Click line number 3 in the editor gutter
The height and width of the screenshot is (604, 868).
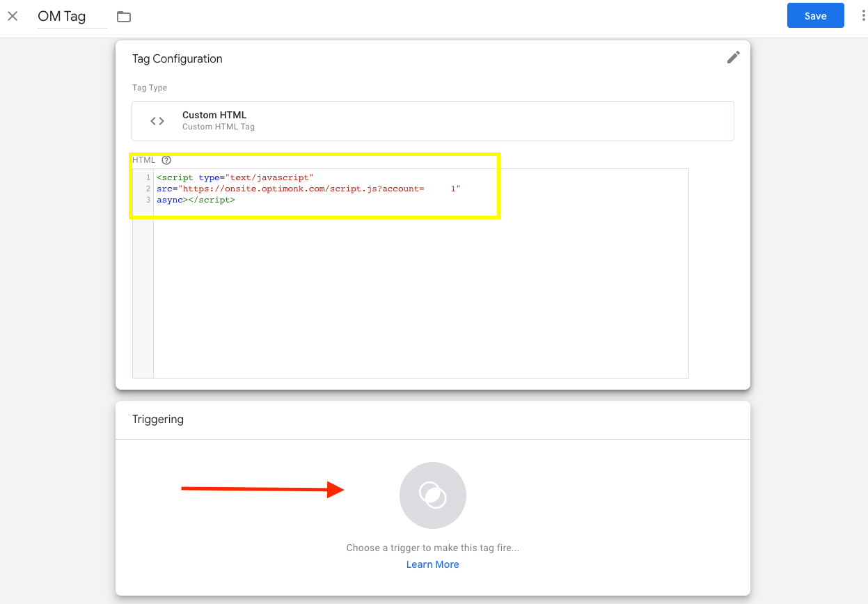click(x=148, y=200)
